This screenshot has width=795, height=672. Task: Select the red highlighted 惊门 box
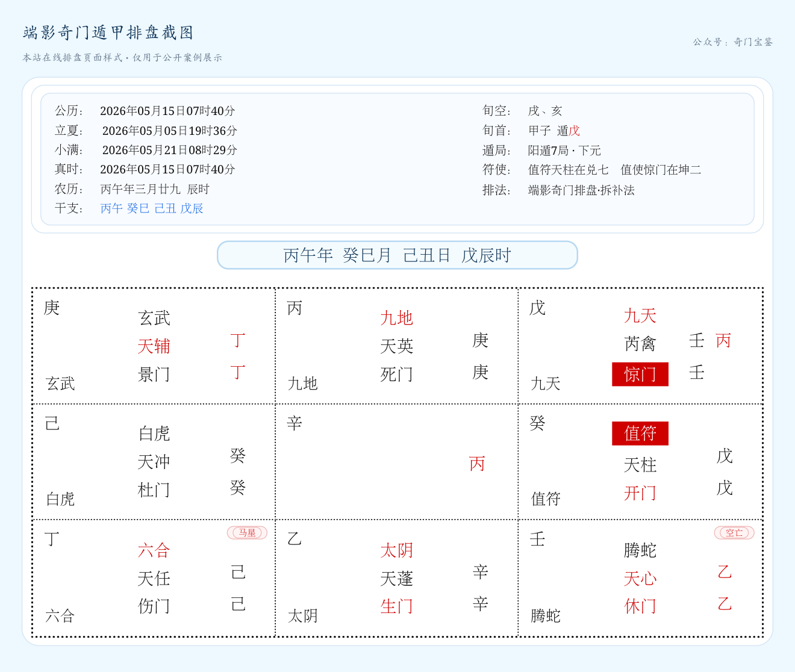[640, 375]
